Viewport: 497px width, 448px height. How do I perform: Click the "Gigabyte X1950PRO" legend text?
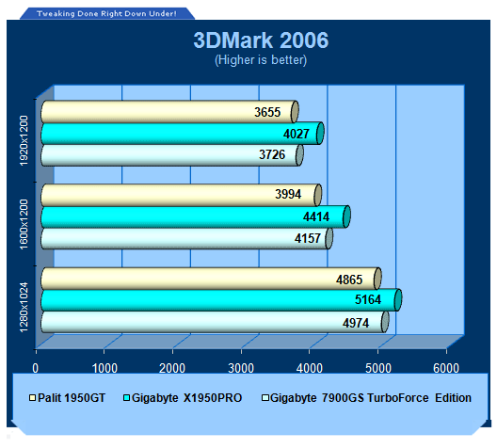pos(187,398)
